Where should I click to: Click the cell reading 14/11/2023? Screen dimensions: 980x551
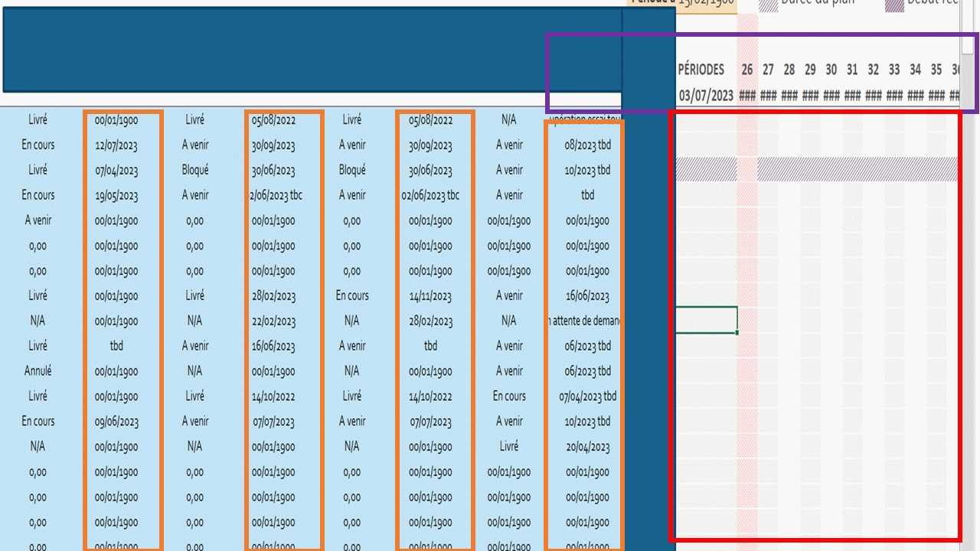[430, 296]
